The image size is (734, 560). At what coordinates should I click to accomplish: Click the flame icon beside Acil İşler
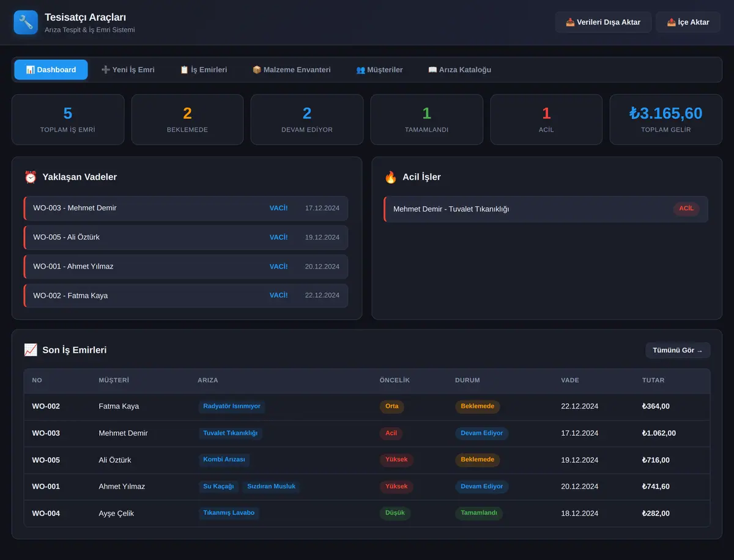coord(391,177)
